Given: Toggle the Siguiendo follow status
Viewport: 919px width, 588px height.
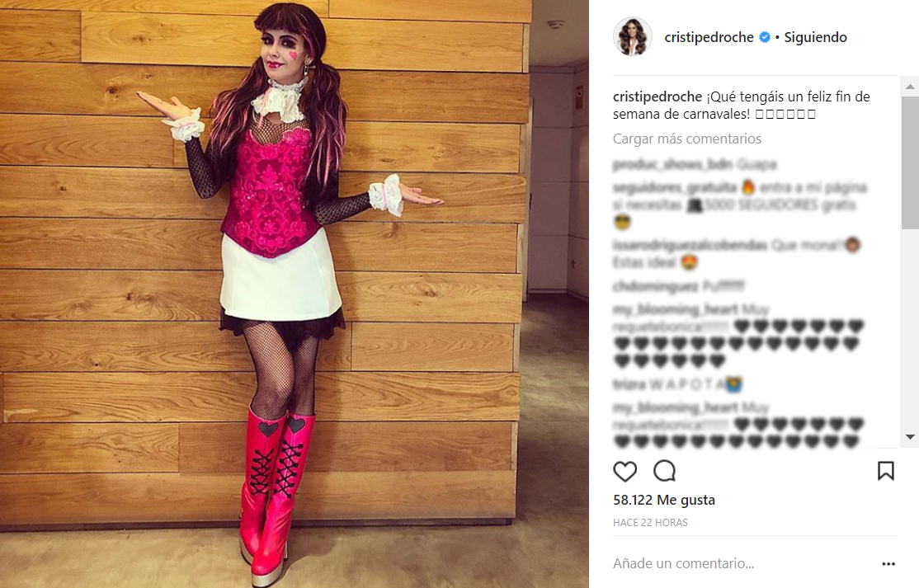Looking at the screenshot, I should point(815,37).
